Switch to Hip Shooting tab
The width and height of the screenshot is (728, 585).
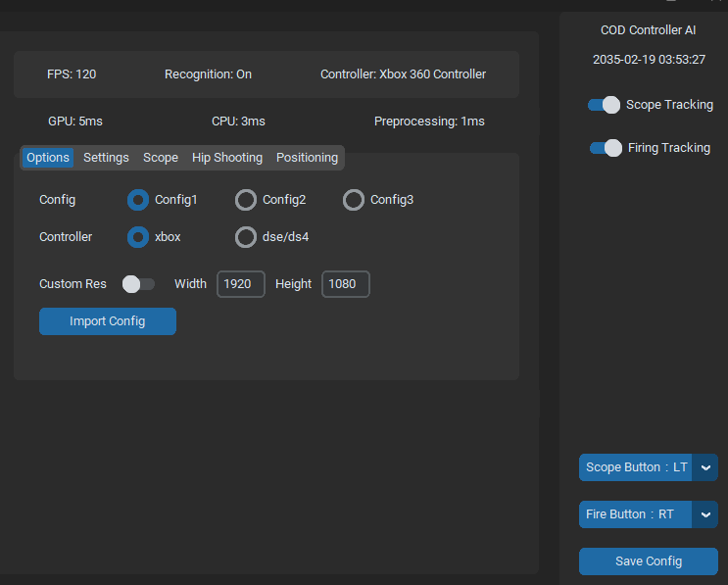click(x=227, y=158)
